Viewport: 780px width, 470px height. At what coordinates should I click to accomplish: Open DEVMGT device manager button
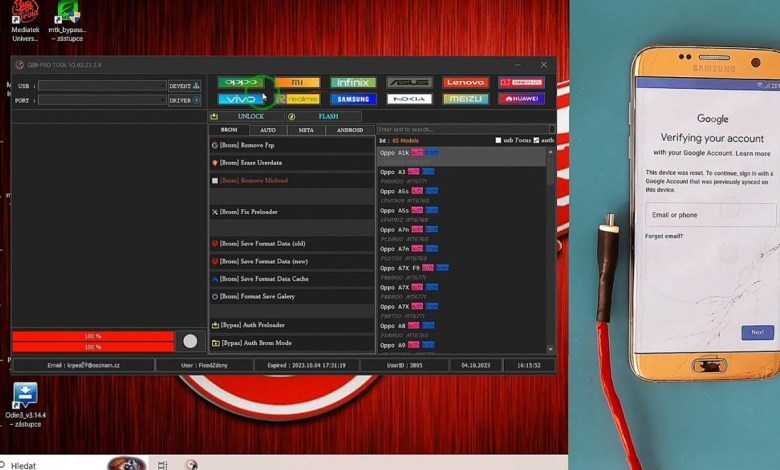pos(185,86)
